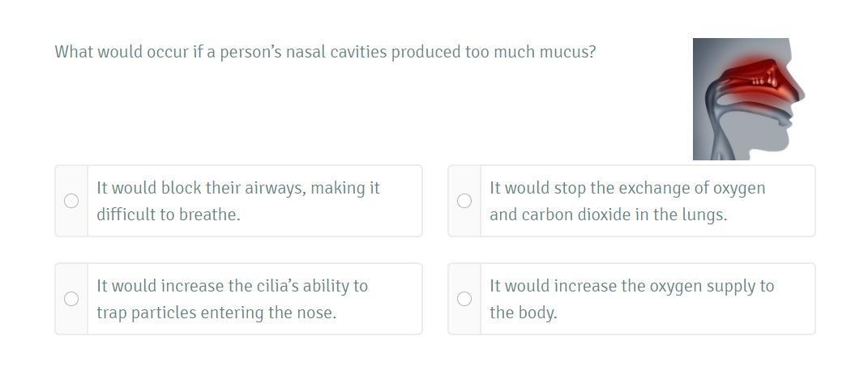Click the question text about nasal cavities
This screenshot has width=868, height=379.
click(x=325, y=52)
